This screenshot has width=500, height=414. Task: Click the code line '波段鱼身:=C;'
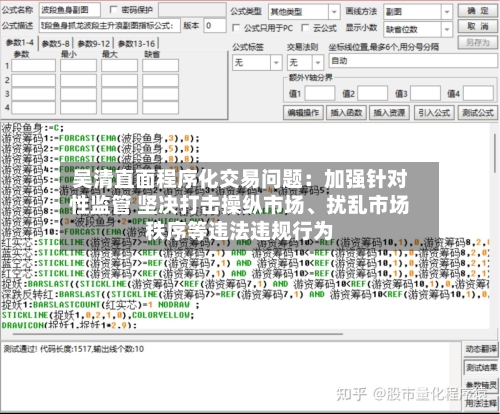(x=32, y=128)
